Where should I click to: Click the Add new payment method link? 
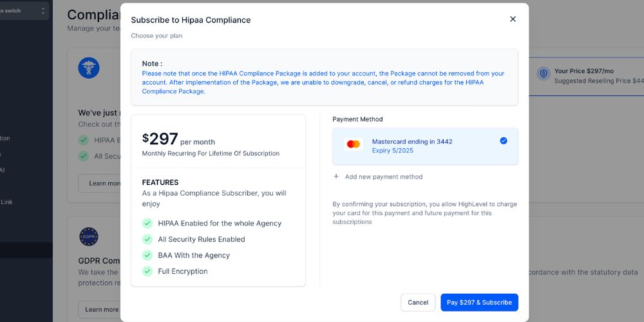point(384,176)
